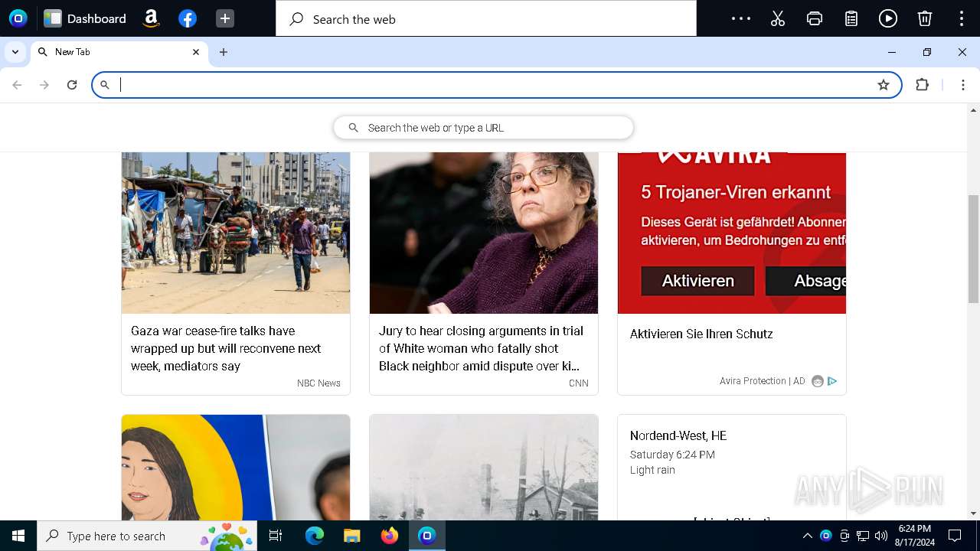Open the jury closing arguments CNN headline
The image size is (980, 551).
tap(481, 348)
